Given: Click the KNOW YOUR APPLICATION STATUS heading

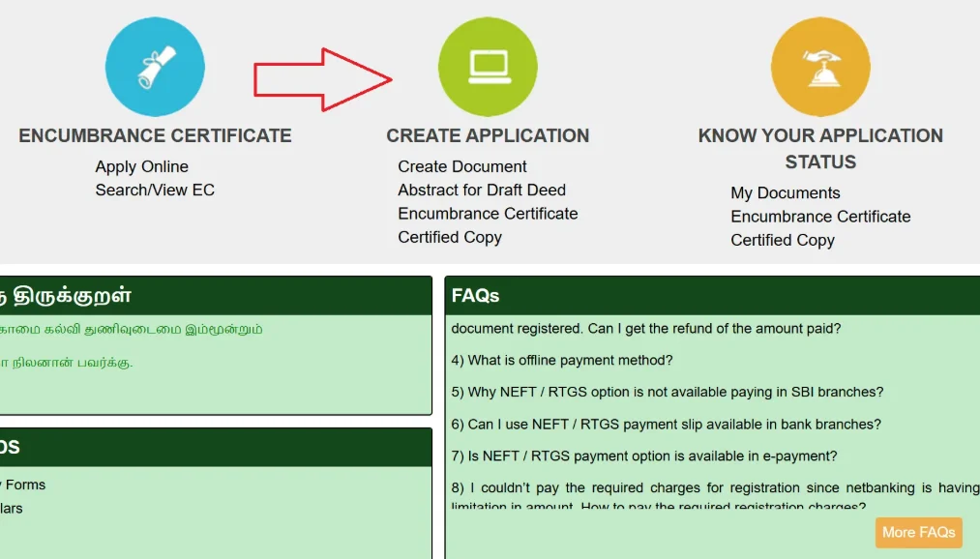Looking at the screenshot, I should pyautogui.click(x=820, y=149).
